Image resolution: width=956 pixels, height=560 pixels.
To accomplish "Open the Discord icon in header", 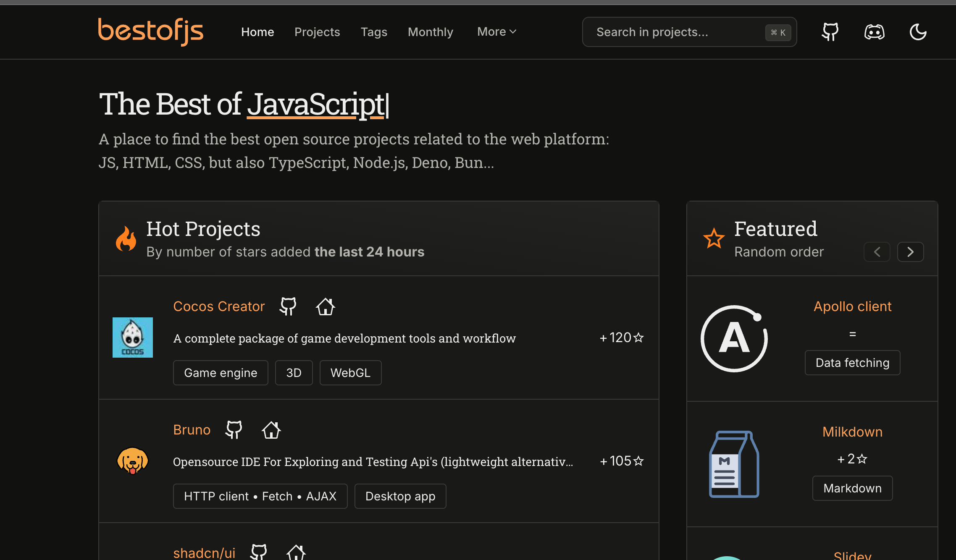I will tap(874, 32).
